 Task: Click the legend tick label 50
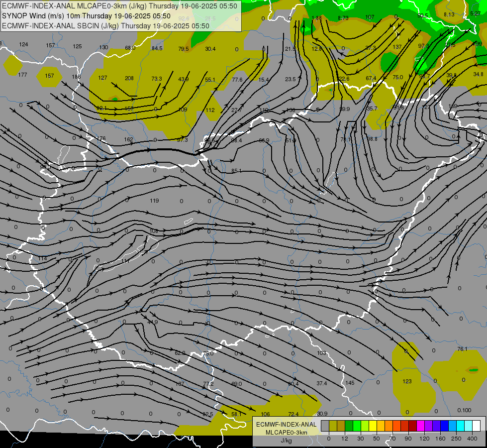(x=377, y=439)
